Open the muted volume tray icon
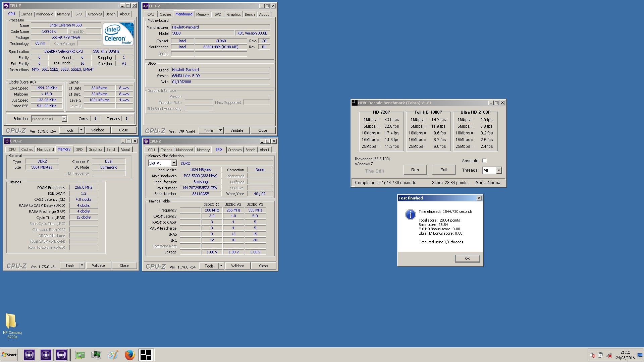The image size is (644, 362). [x=593, y=355]
